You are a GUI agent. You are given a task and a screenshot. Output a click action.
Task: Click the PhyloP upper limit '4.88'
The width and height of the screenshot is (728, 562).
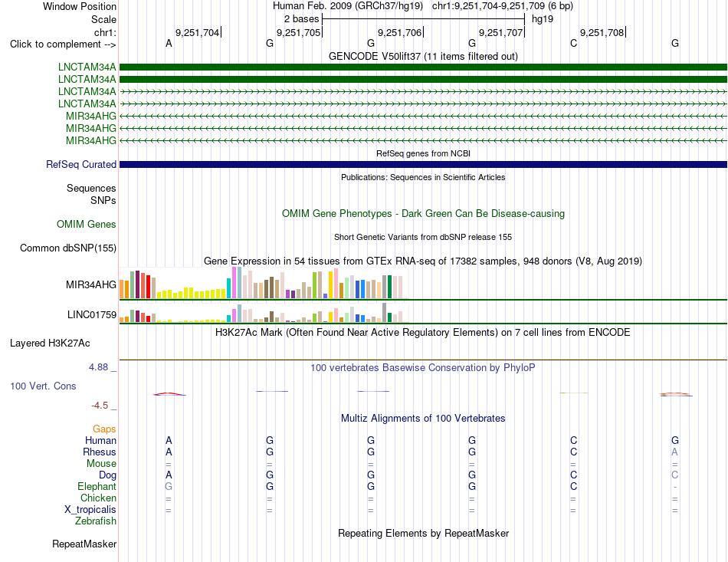98,367
